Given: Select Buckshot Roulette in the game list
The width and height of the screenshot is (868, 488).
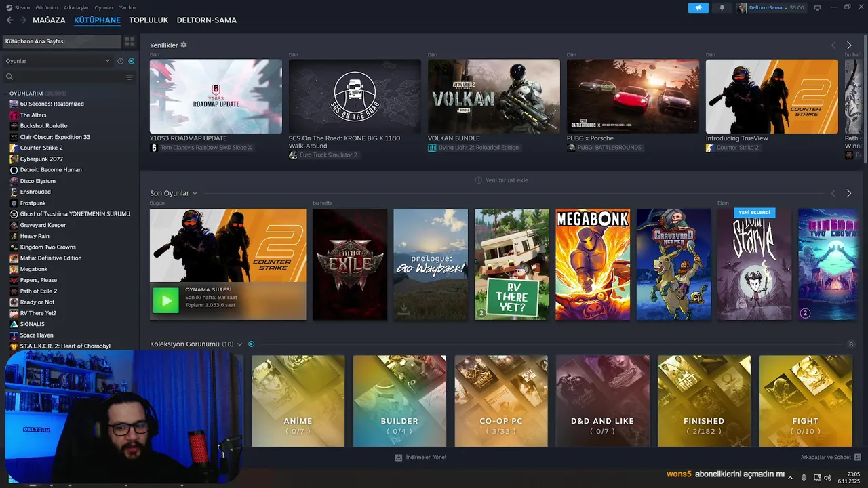Looking at the screenshot, I should 43,126.
